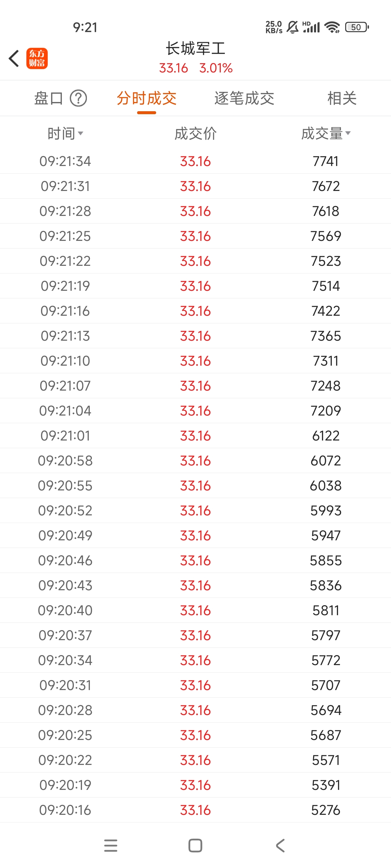Tap the Wi-Fi status icon
This screenshot has height=868, width=391.
(x=332, y=27)
